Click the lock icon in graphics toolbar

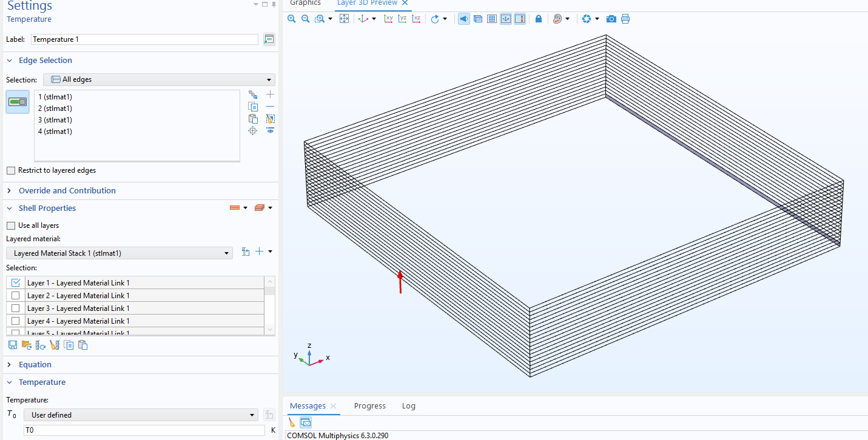[x=539, y=19]
